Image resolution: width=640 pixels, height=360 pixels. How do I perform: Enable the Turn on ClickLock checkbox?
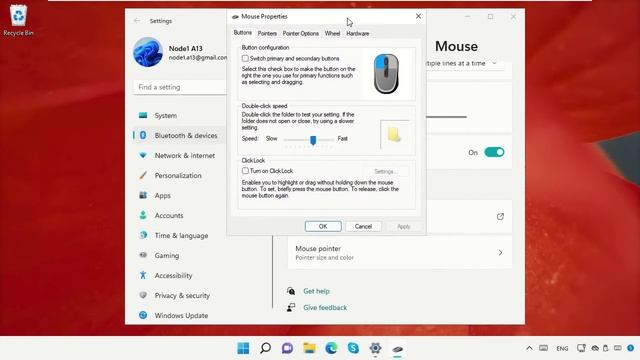(245, 171)
